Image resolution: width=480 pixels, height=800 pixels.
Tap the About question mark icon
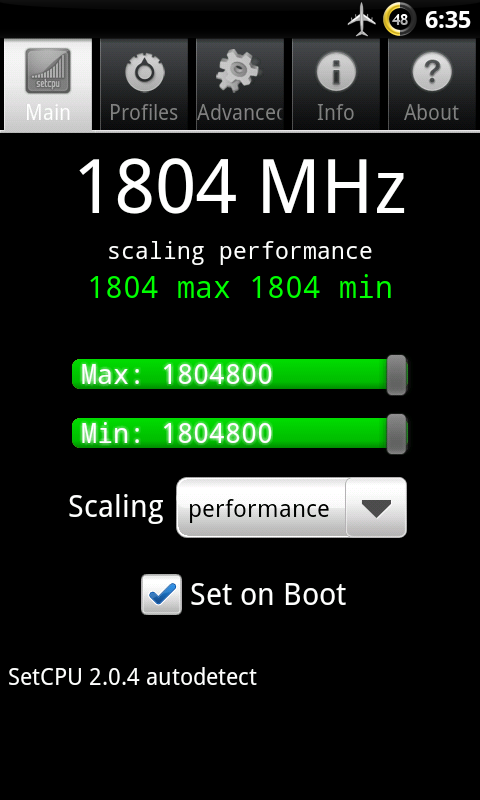(x=432, y=70)
